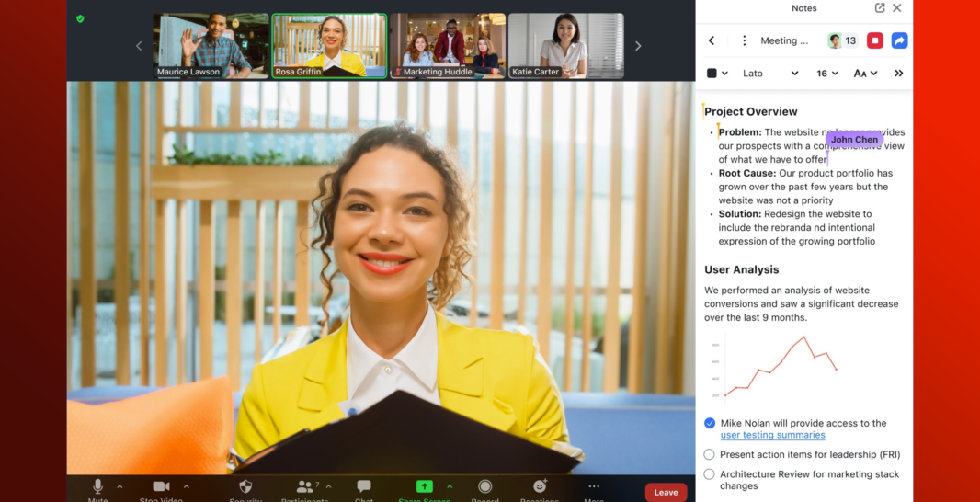The image size is (980, 502).
Task: Pop out the Notes panel
Action: coord(880,8)
